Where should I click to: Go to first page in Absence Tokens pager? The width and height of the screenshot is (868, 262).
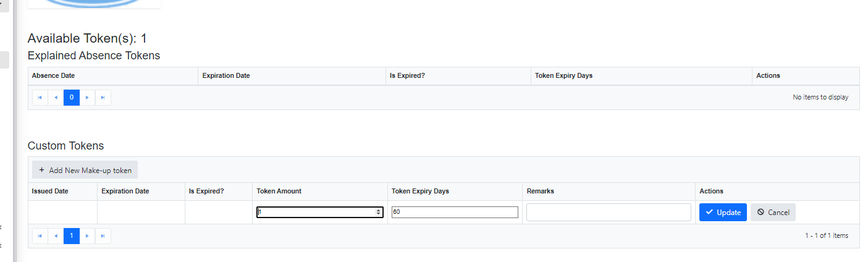click(x=40, y=98)
